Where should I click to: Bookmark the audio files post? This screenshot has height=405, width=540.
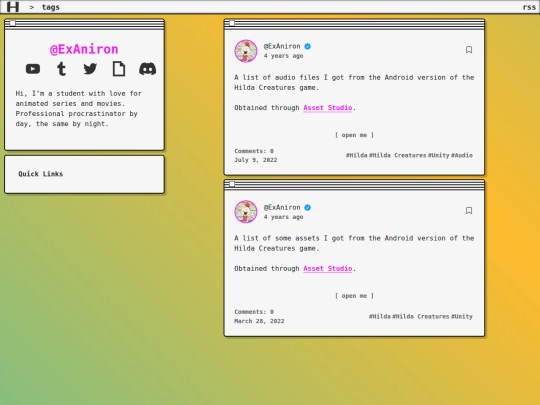click(x=469, y=50)
